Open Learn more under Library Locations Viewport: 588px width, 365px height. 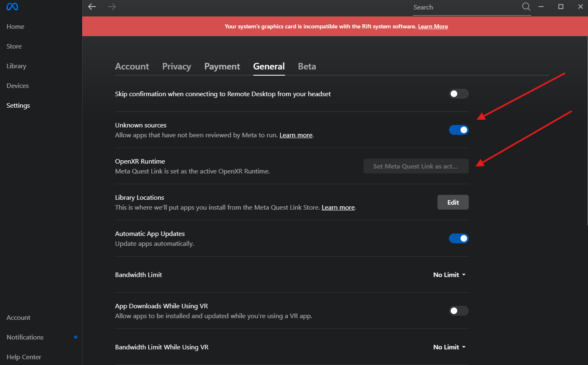point(338,207)
